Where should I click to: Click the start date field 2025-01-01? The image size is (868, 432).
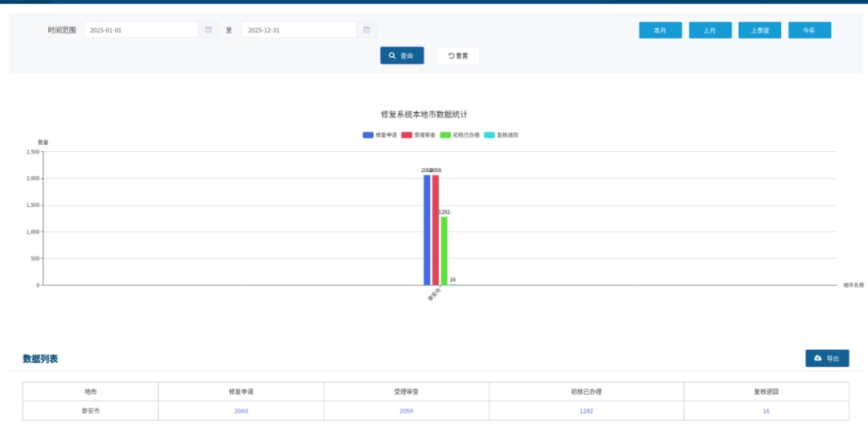click(141, 30)
